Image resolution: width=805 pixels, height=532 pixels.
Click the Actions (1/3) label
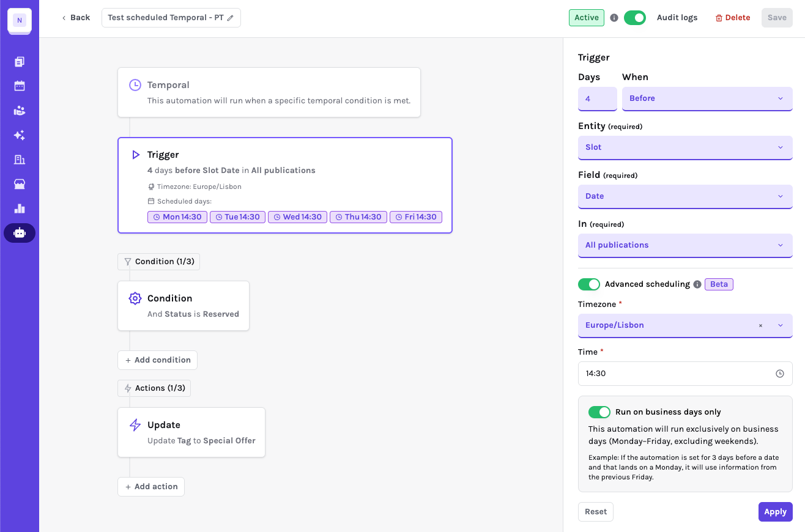[x=154, y=388]
